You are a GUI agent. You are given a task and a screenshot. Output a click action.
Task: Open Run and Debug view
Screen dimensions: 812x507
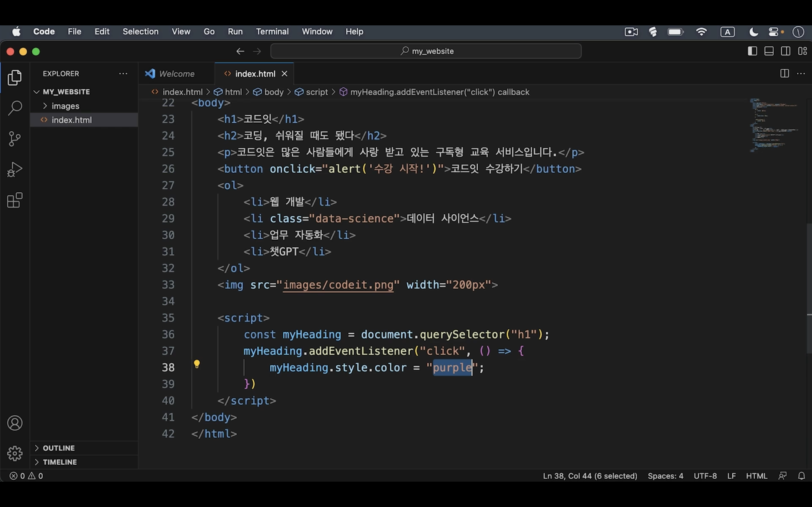(15, 169)
